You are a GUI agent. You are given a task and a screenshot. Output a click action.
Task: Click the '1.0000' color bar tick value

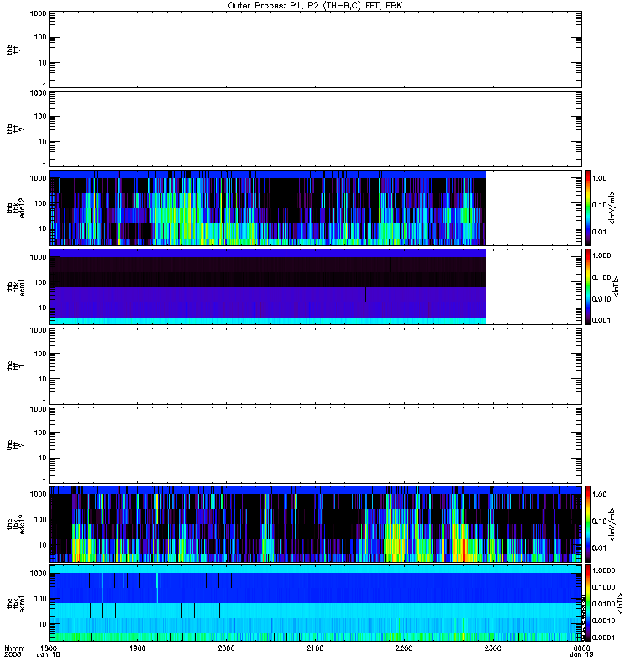[x=603, y=570]
